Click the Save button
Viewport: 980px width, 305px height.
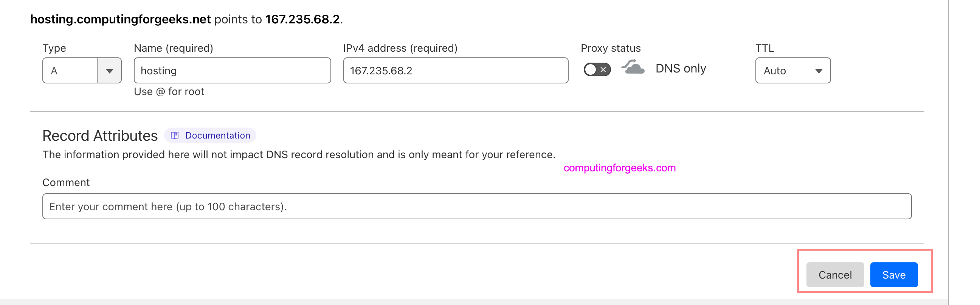(x=894, y=275)
